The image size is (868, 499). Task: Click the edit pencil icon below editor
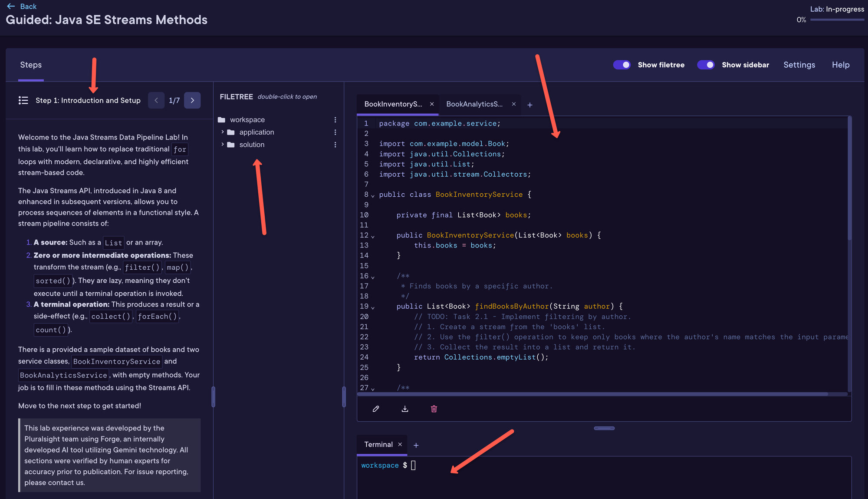coord(376,409)
